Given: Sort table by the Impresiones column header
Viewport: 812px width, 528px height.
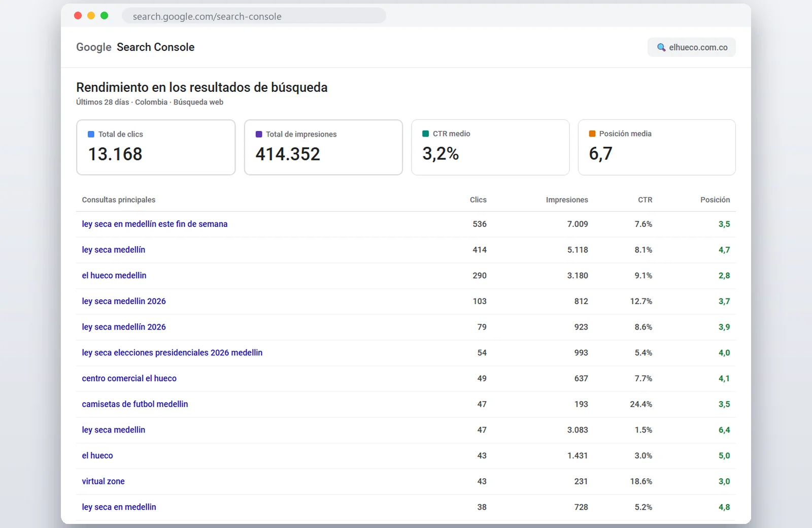Looking at the screenshot, I should (567, 200).
